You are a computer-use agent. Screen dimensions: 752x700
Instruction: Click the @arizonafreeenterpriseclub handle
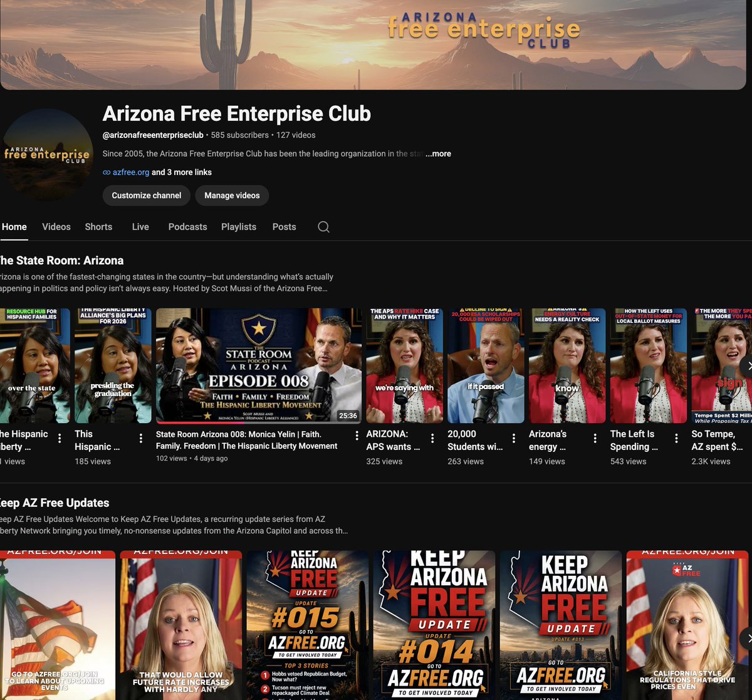coord(153,135)
